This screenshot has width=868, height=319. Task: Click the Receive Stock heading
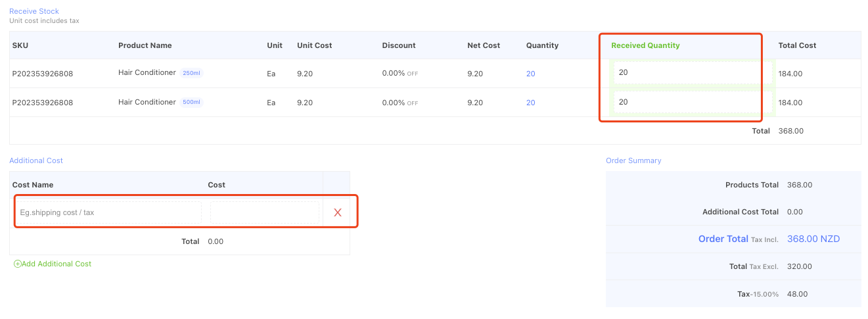(x=34, y=11)
